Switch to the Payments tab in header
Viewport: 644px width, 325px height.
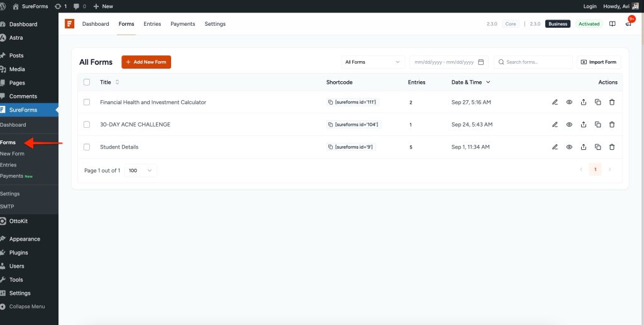(183, 24)
